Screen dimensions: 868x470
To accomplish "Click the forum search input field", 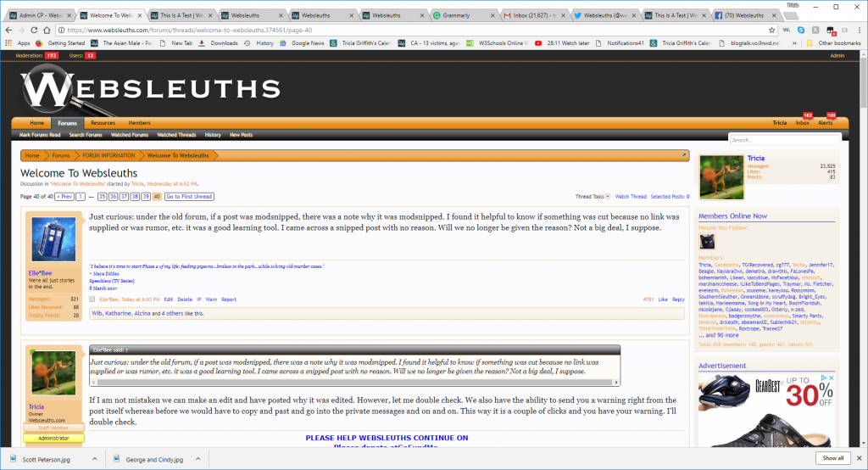I will (784, 139).
